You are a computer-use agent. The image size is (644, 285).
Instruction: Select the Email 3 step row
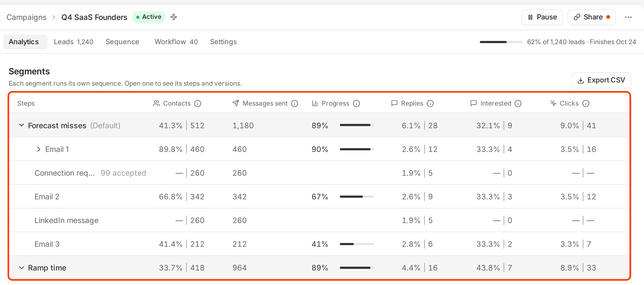tap(319, 244)
